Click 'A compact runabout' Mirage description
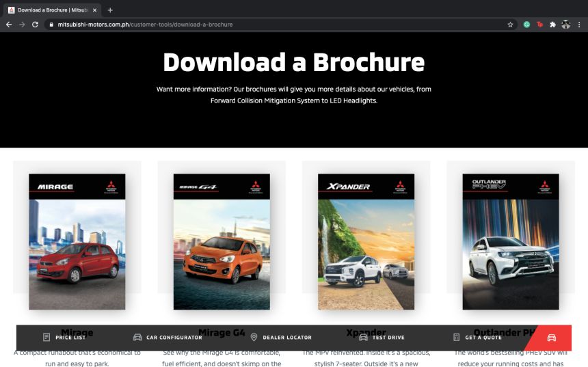Image resolution: width=588 pixels, height=367 pixels. pyautogui.click(x=77, y=357)
